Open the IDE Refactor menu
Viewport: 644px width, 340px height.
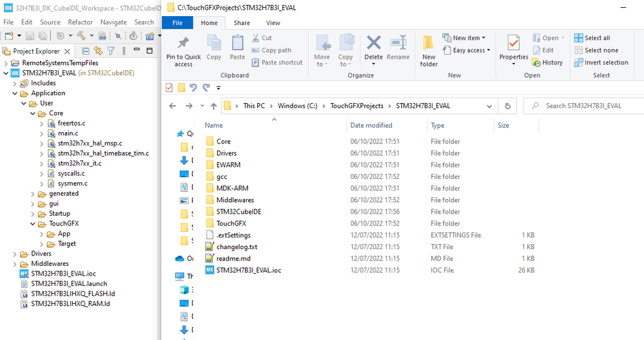(x=81, y=22)
